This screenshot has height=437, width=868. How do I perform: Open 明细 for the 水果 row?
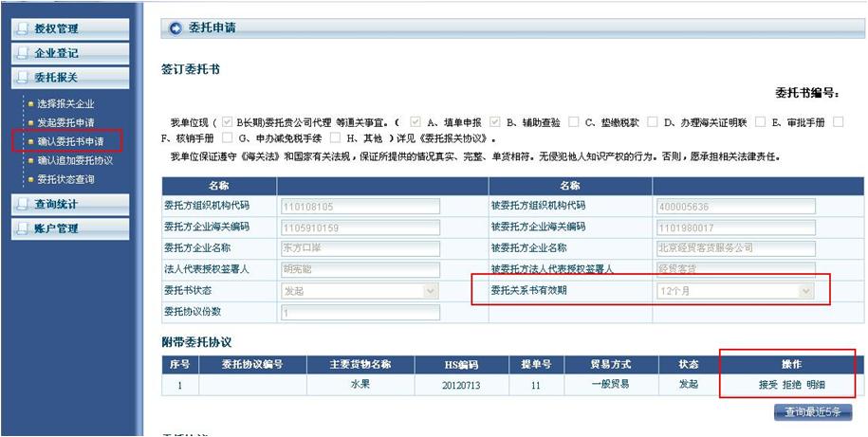816,385
